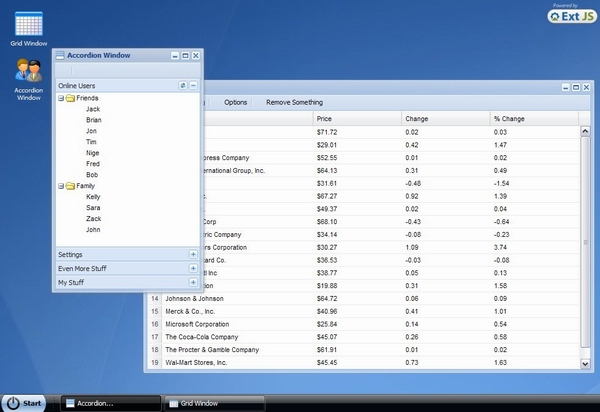The image size is (600, 412).
Task: Expand the My Stuff accordion panel
Action: click(x=193, y=282)
